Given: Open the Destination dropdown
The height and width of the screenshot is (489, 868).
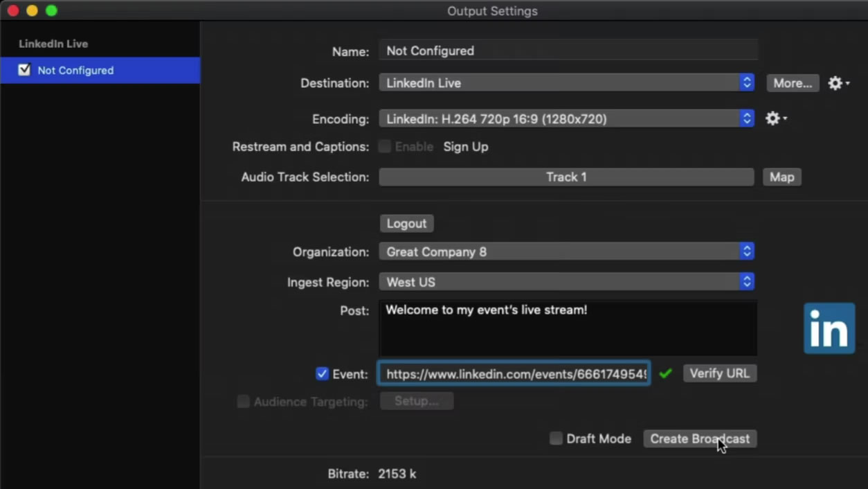Looking at the screenshot, I should 566,83.
